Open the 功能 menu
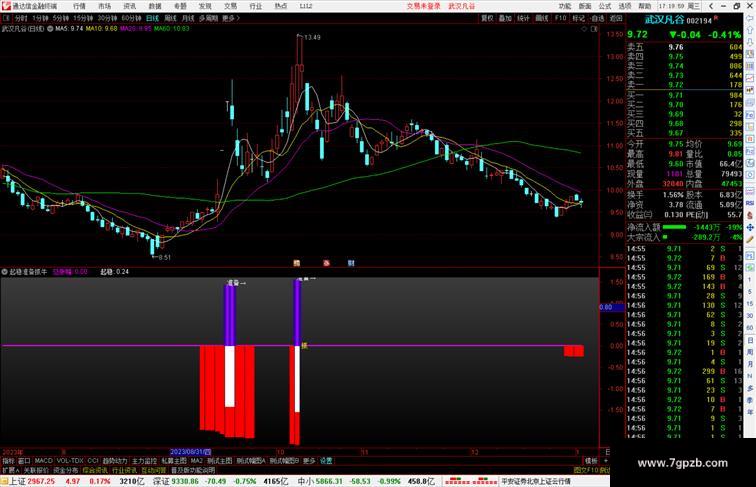 click(x=565, y=6)
